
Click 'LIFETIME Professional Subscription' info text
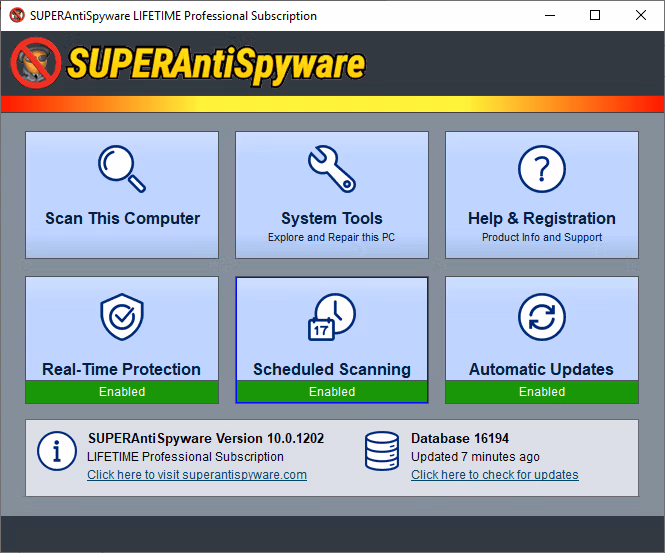pos(185,457)
